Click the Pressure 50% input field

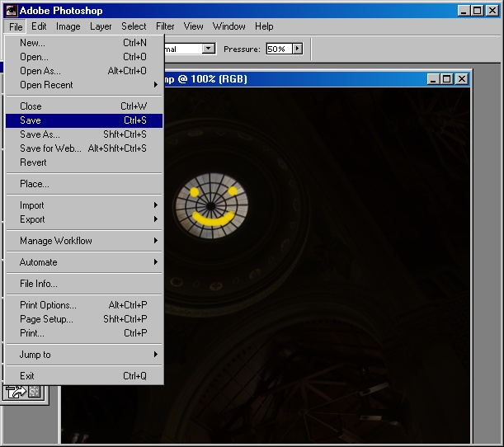point(279,49)
